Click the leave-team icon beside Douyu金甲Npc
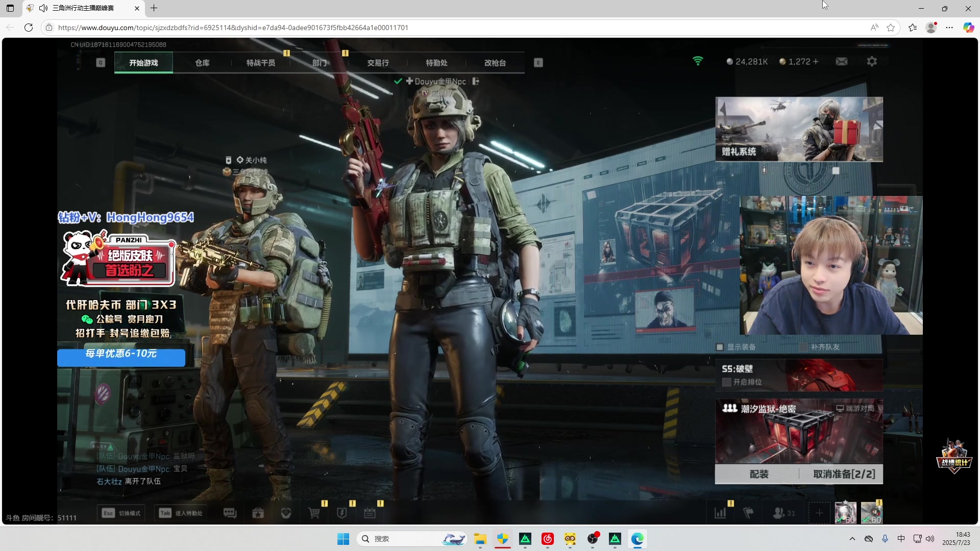 (x=476, y=81)
